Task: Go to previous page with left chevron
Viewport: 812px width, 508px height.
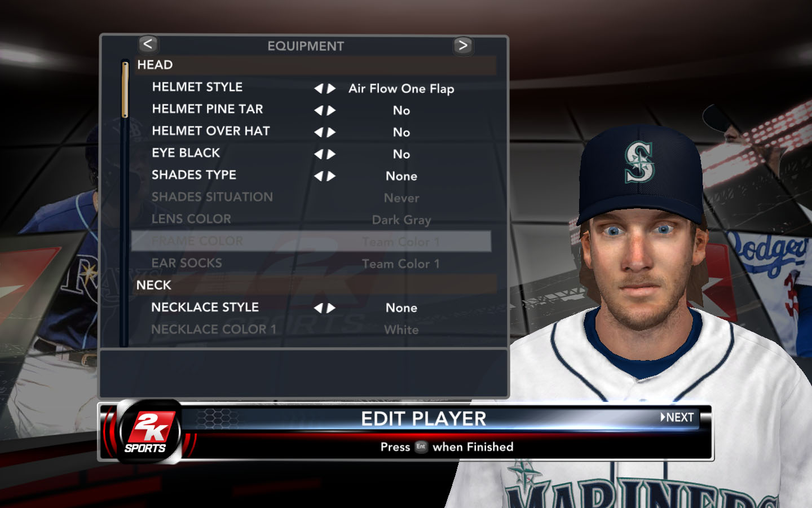Action: coord(148,45)
